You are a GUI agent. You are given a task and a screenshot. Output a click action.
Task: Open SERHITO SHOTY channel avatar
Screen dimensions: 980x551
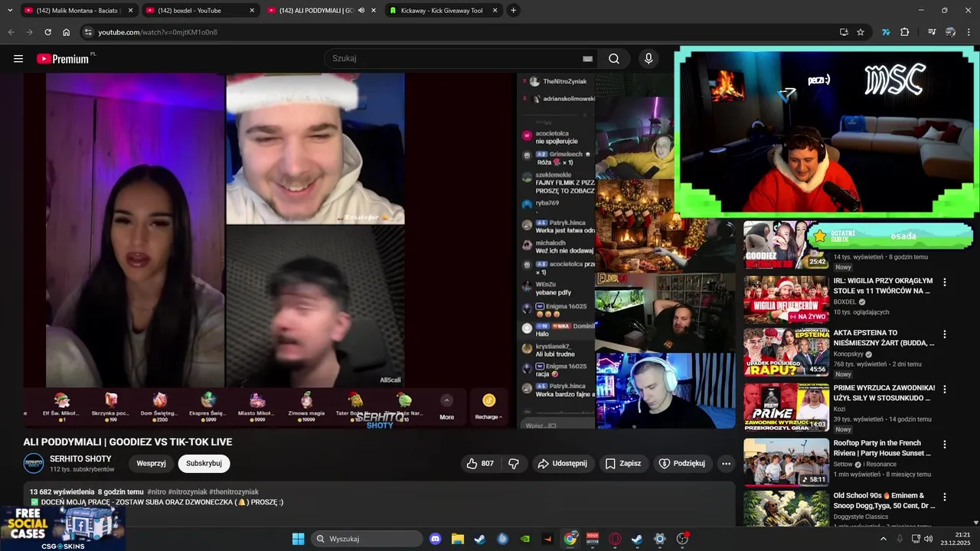(x=34, y=464)
